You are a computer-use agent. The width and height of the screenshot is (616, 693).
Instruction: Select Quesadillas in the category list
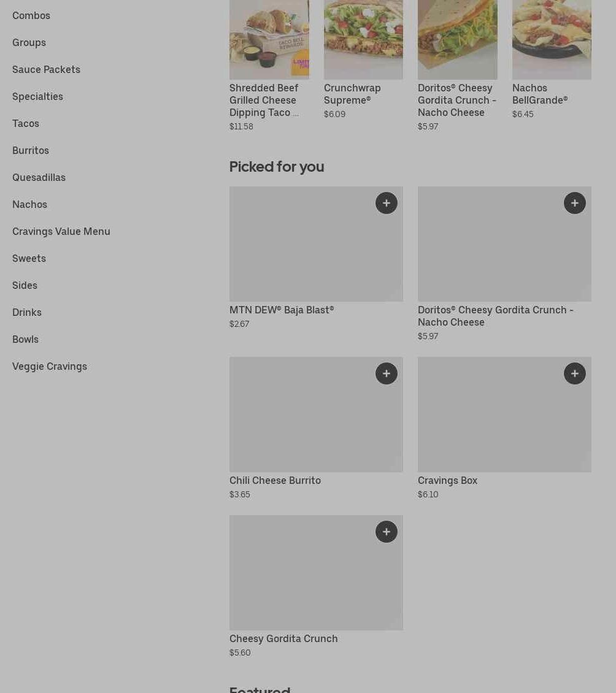click(x=39, y=177)
